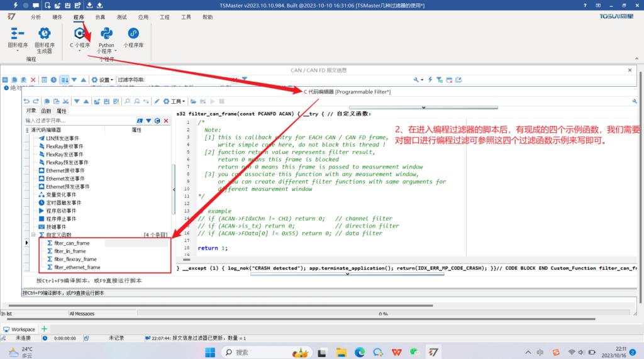Click the magnifier search icon in editor toolbar
The image size is (644, 359).
(x=128, y=101)
